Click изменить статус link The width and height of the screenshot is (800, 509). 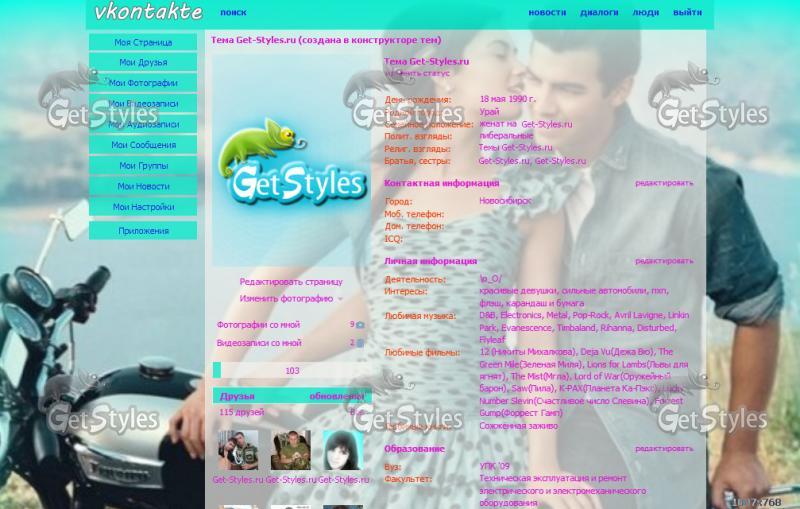coord(417,73)
